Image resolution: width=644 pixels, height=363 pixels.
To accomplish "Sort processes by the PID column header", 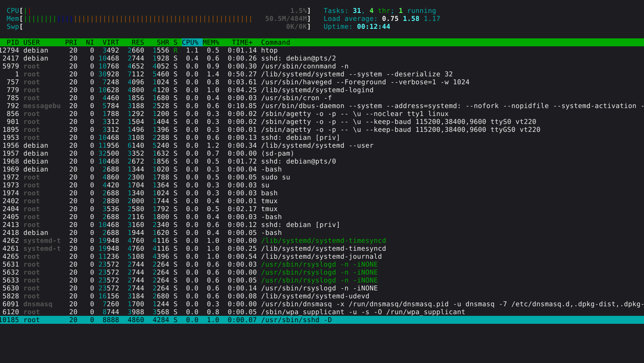I will tap(13, 43).
